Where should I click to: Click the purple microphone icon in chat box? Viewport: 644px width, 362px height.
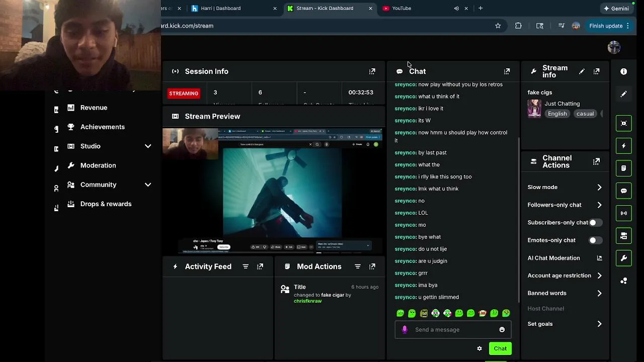405,330
